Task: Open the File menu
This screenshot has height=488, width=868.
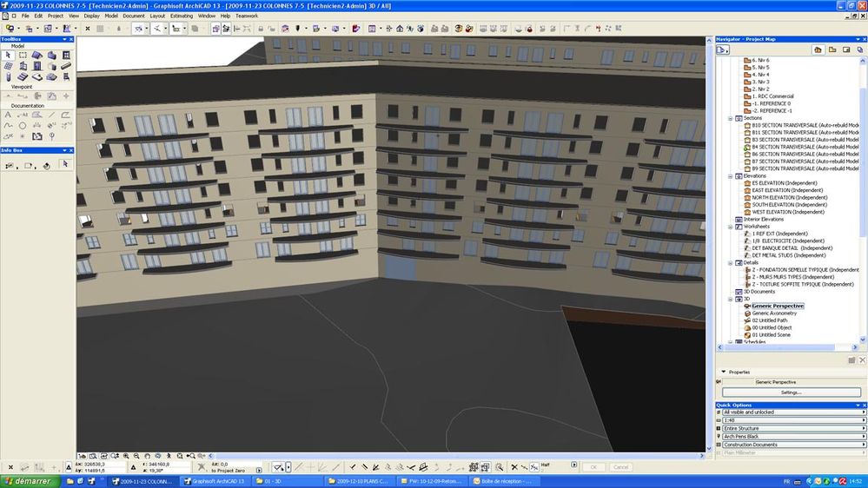Action: click(25, 16)
